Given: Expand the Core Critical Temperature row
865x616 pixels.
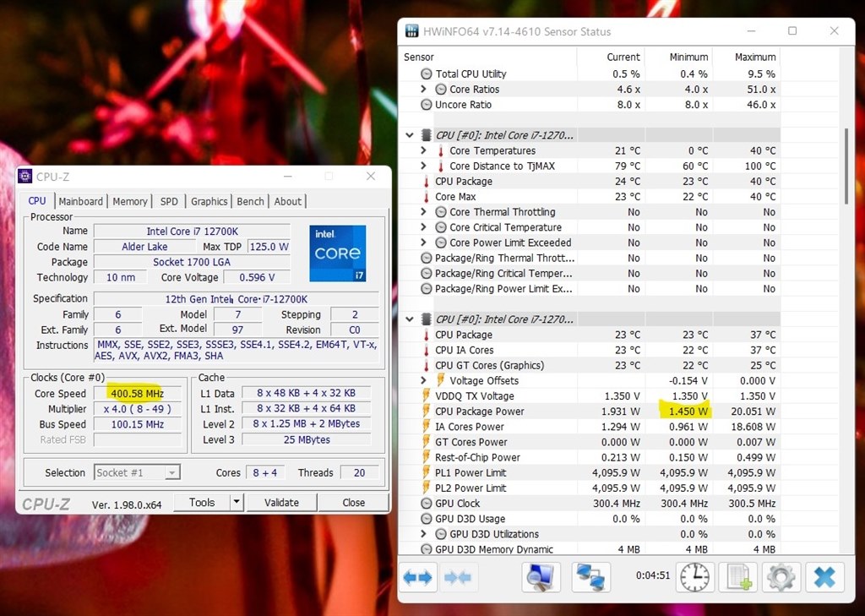Looking at the screenshot, I should [x=423, y=226].
